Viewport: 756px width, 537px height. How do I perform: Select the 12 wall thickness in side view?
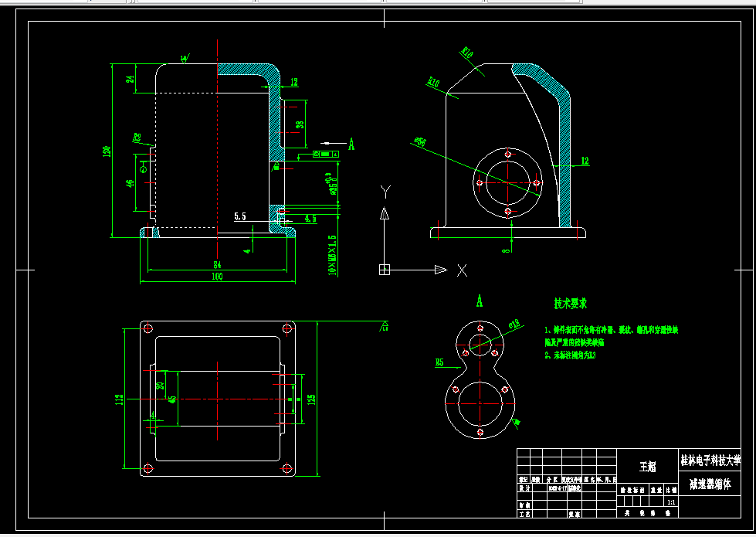[x=585, y=161]
